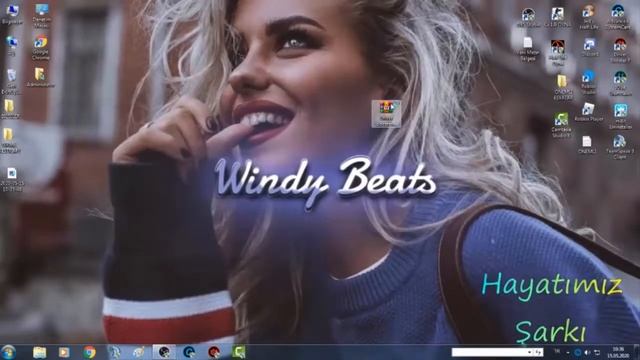Open the Administrator folder on desktop
This screenshot has height=360, width=640.
[x=40, y=77]
